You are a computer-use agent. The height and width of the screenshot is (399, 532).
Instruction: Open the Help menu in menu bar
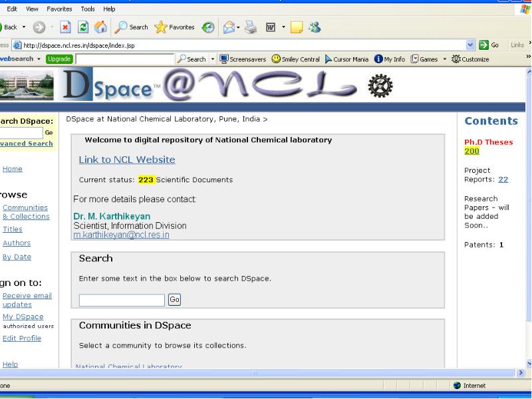tap(109, 9)
